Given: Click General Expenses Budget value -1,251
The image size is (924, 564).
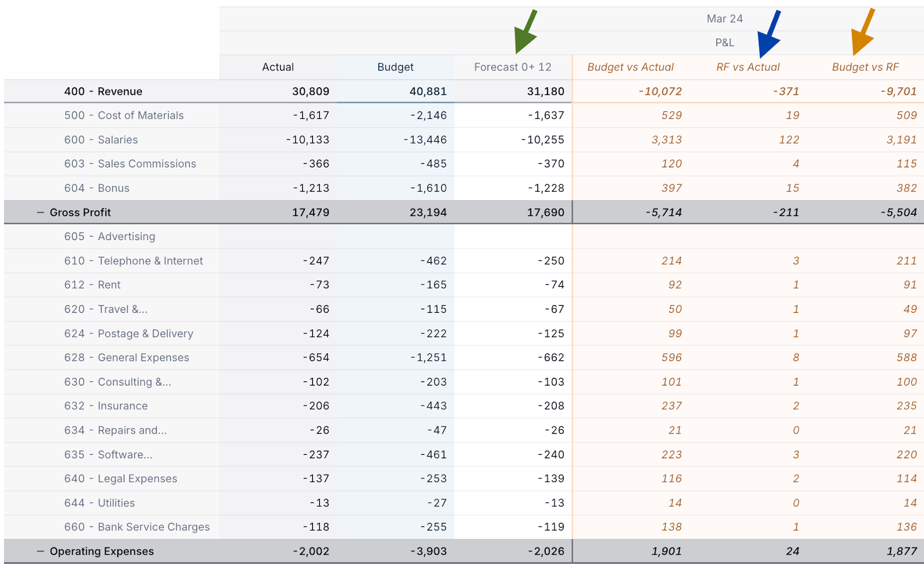Looking at the screenshot, I should (429, 357).
